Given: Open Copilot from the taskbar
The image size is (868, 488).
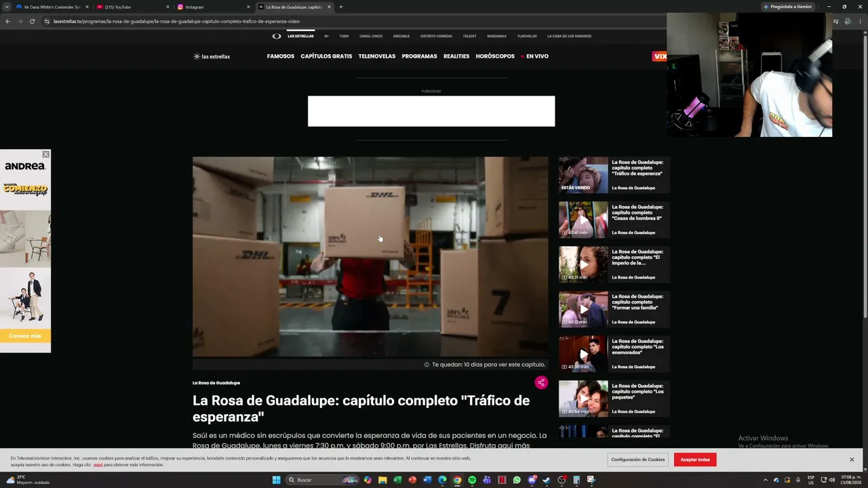Looking at the screenshot, I should (x=368, y=480).
